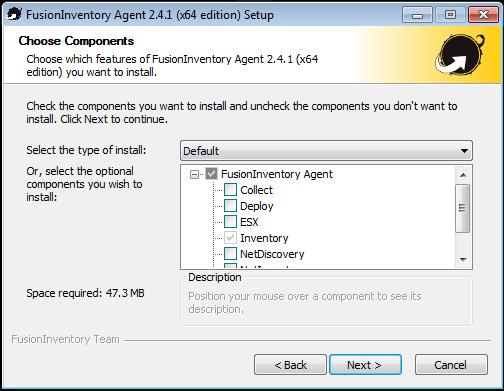504x391 pixels.
Task: Enable the Collect component checkbox
Action: pyautogui.click(x=230, y=190)
